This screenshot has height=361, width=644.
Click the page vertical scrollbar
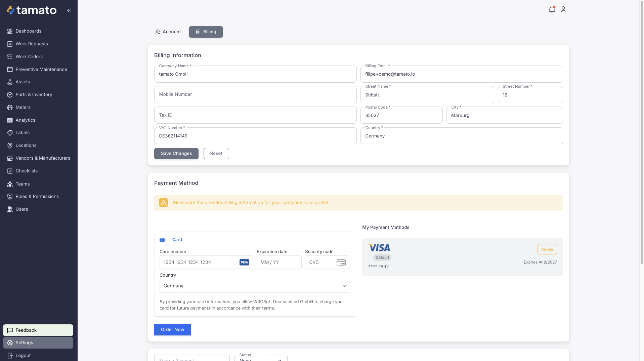pyautogui.click(x=642, y=134)
